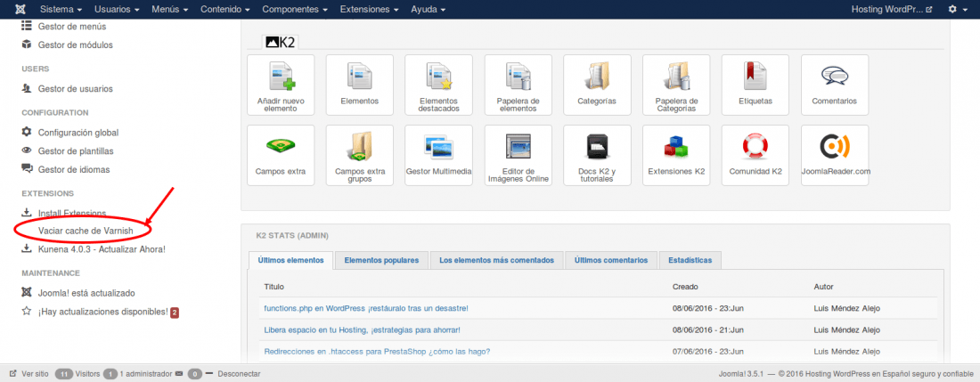
Task: Click ¡Hay actualizaciones disponibles! link
Action: pos(103,311)
